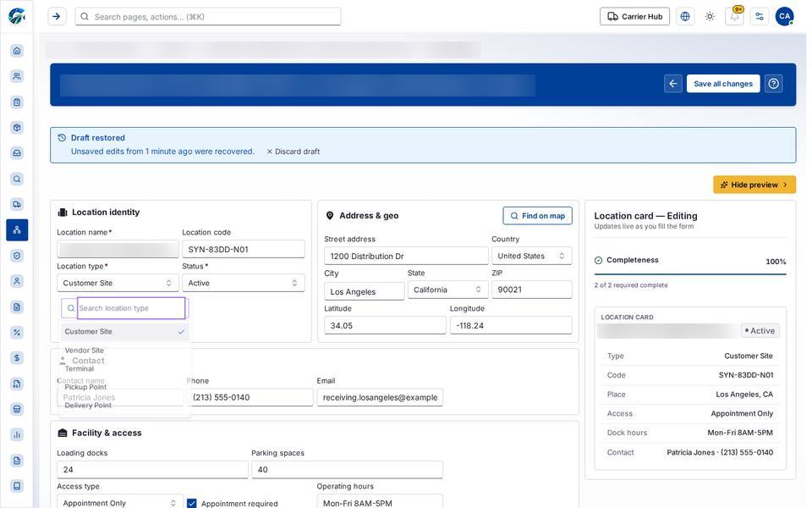Click the Save all changes button
This screenshot has width=812, height=508.
[x=723, y=84]
